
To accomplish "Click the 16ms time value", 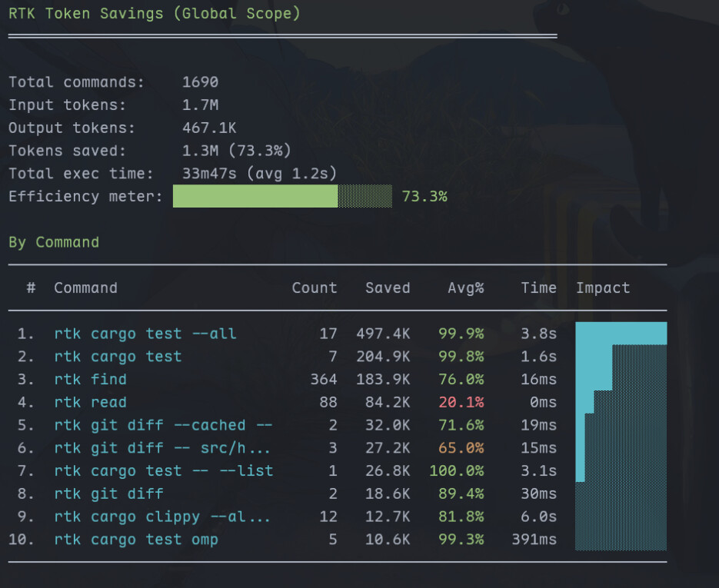I will (539, 380).
